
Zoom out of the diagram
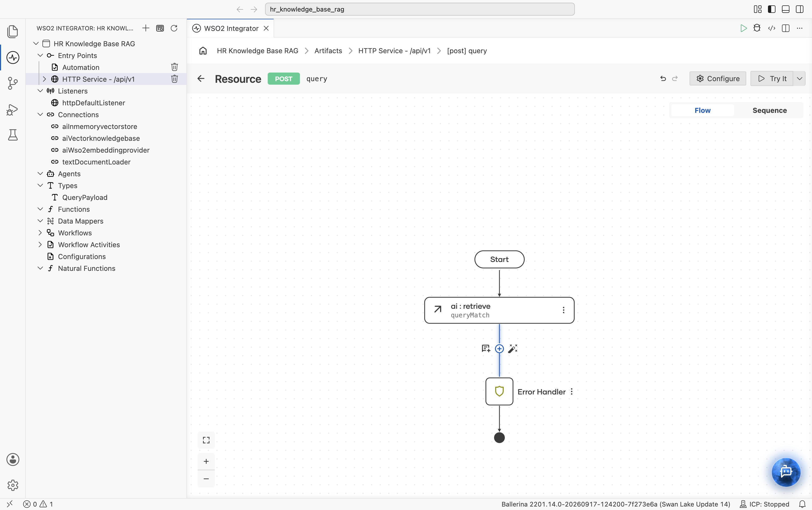point(206,479)
